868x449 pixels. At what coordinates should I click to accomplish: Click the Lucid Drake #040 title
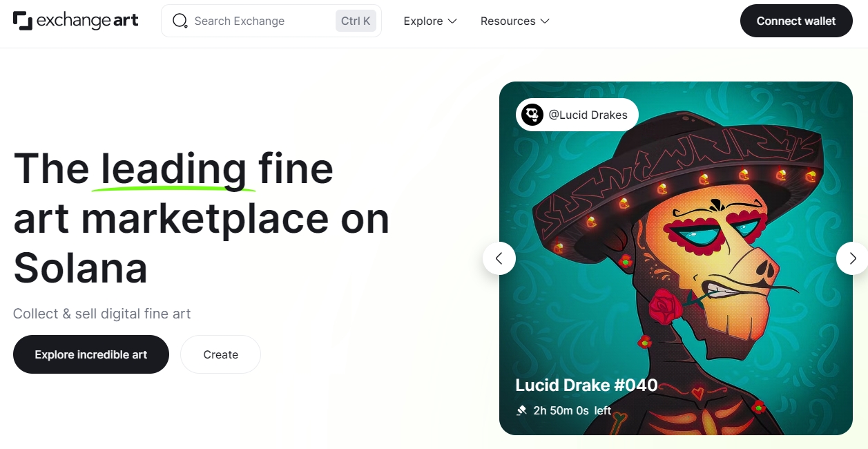pos(586,385)
